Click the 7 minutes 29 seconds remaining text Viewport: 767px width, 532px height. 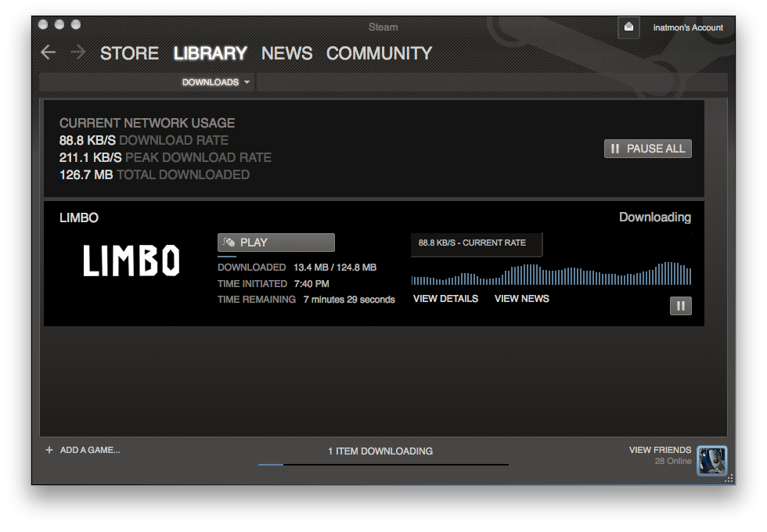click(349, 299)
